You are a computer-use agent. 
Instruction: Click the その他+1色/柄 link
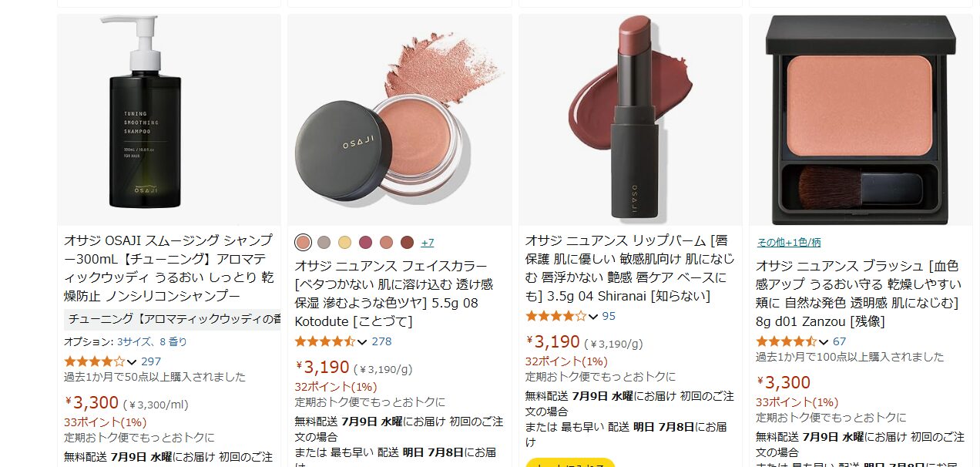[788, 242]
